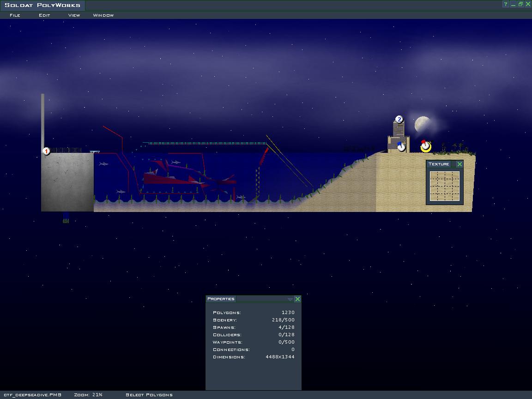This screenshot has width=532, height=399.
Task: Close the Properties panel
Action: coord(297,299)
